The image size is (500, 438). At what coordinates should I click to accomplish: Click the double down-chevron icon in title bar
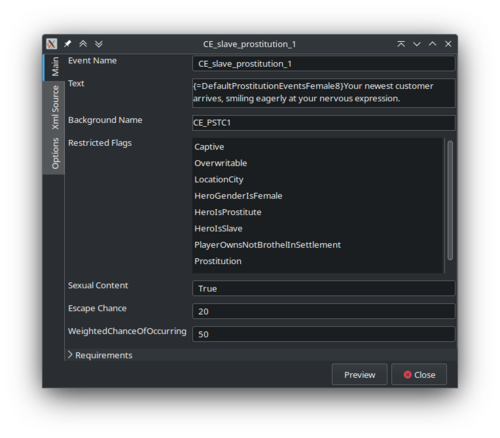99,44
